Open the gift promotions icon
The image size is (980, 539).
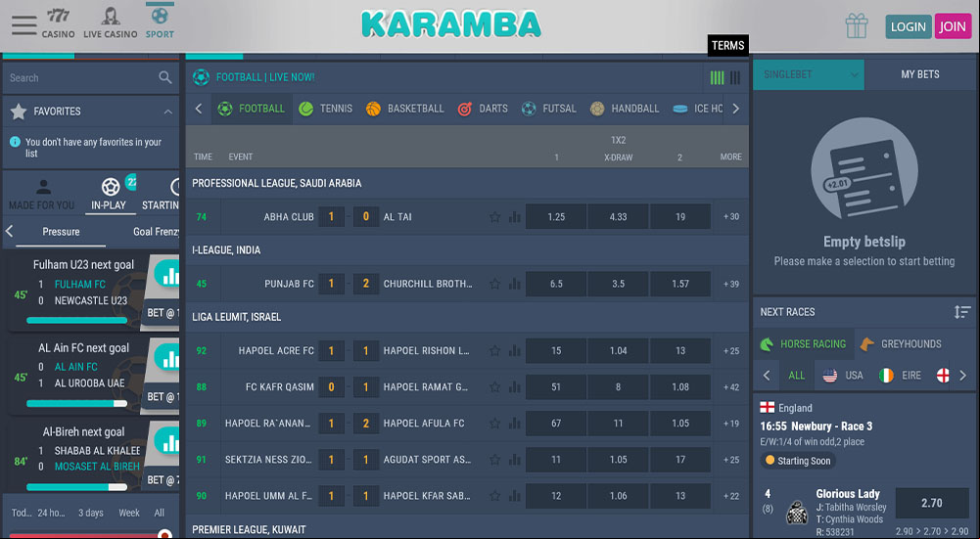857,26
